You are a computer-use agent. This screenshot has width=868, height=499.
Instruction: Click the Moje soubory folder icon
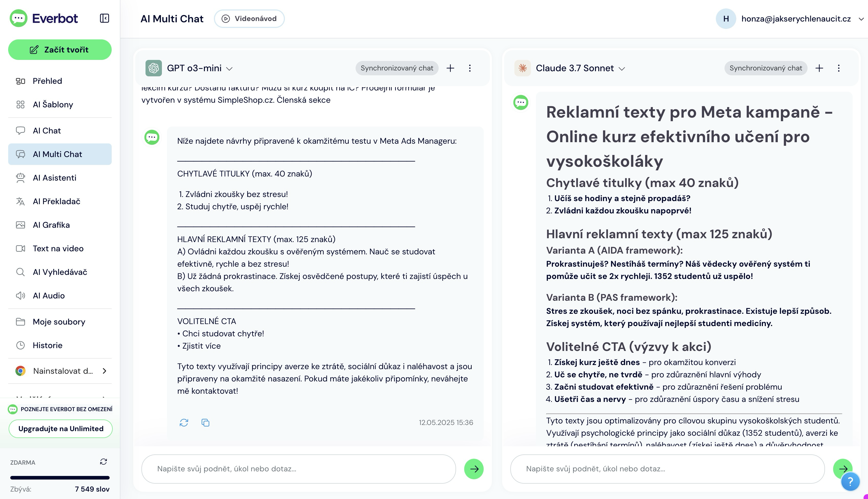pyautogui.click(x=20, y=322)
